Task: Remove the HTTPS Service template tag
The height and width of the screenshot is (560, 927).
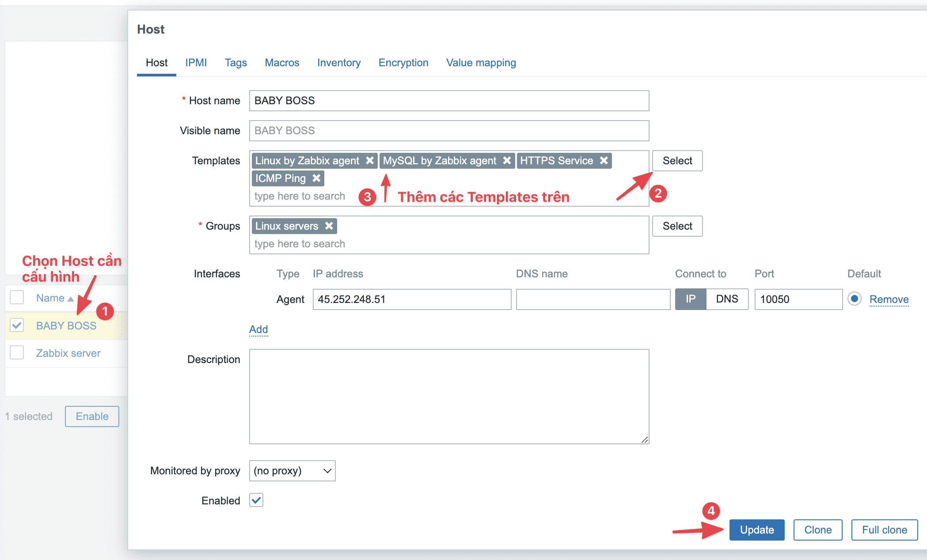Action: point(604,160)
